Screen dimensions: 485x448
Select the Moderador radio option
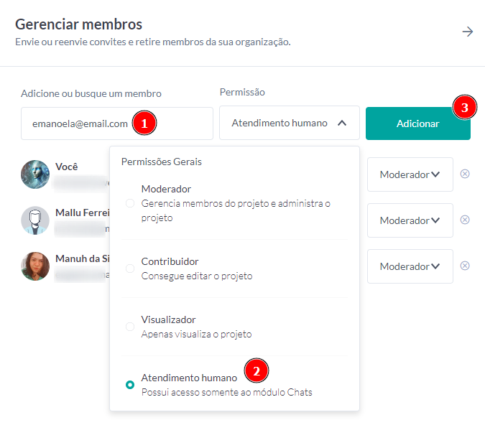click(130, 203)
